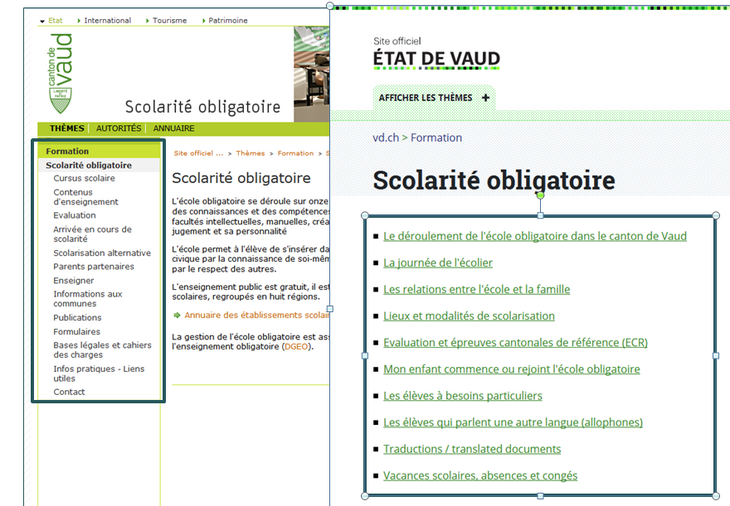The image size is (730, 506).
Task: Click the ÉTAT DE VAUD site title
Action: coord(436,59)
